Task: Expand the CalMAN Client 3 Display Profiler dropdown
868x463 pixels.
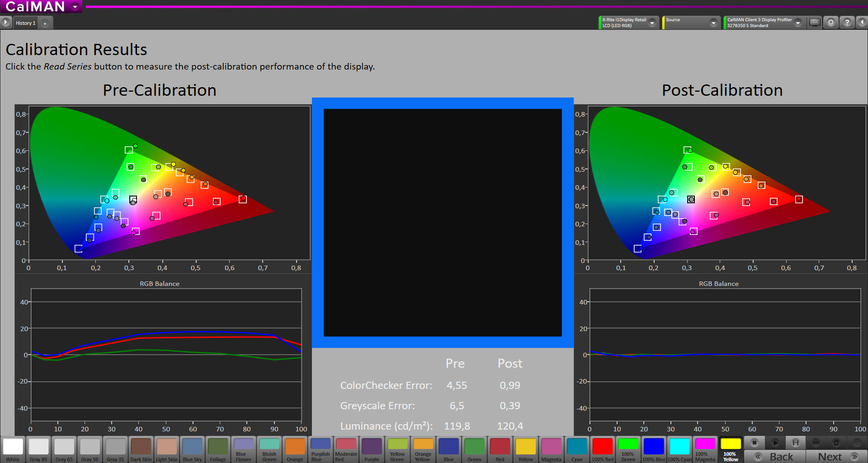Action: (x=798, y=23)
